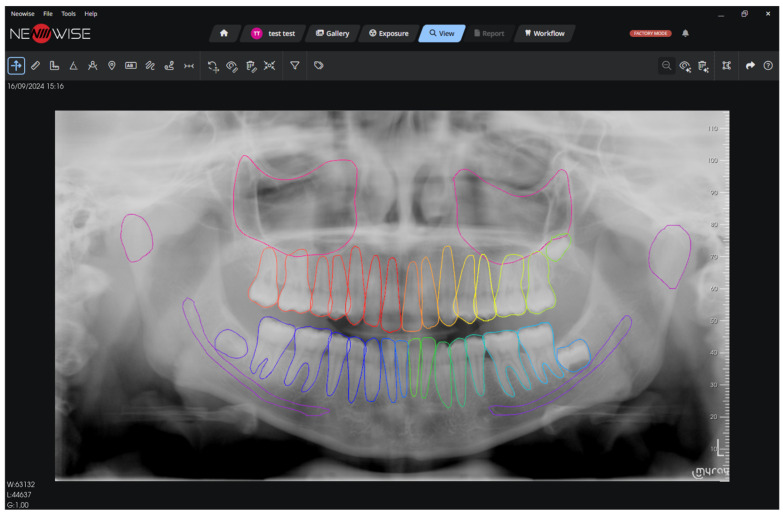Pick the freehand scribble drawing tool
Viewport: 783px width, 515px height.
pos(150,65)
